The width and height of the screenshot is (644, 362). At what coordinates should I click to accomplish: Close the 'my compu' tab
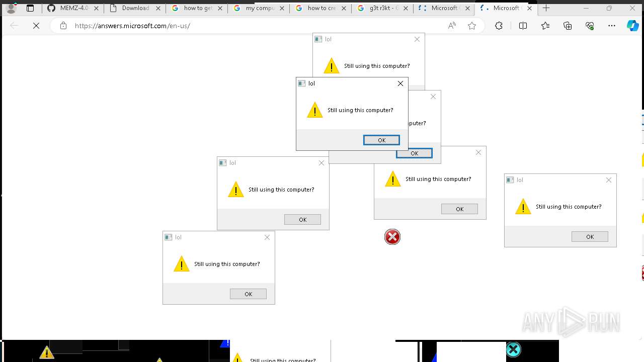[282, 8]
